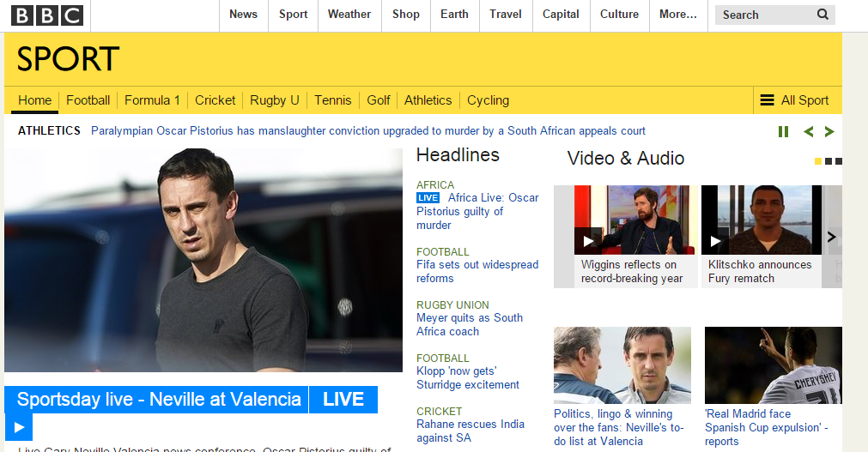This screenshot has height=452, width=868.
Task: Open the Shop link
Action: click(x=406, y=15)
